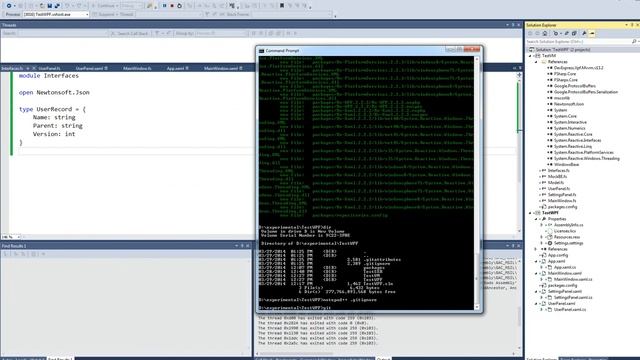This screenshot has width=640, height=360.
Task: Collapse the TestWPF project node
Action: tap(531, 213)
